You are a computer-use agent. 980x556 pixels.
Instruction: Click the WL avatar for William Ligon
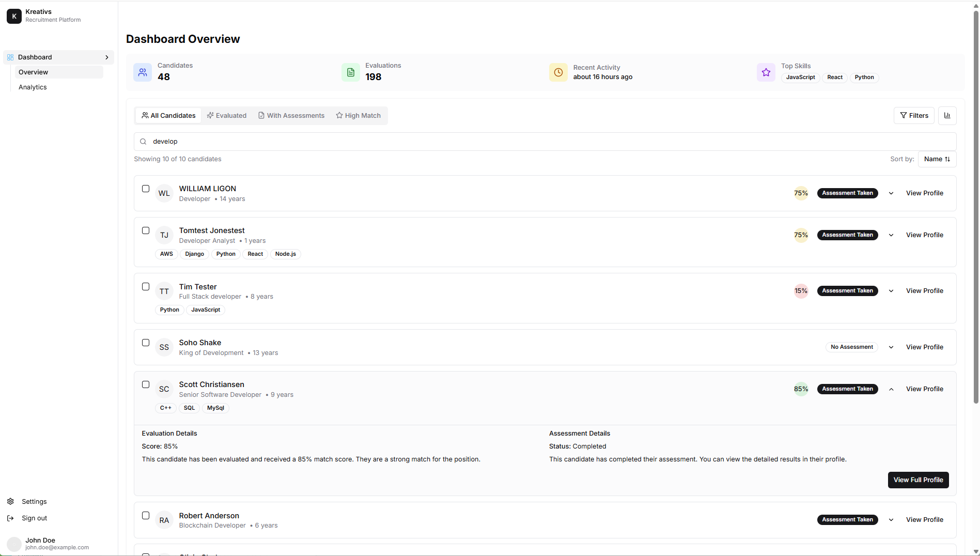(x=164, y=193)
